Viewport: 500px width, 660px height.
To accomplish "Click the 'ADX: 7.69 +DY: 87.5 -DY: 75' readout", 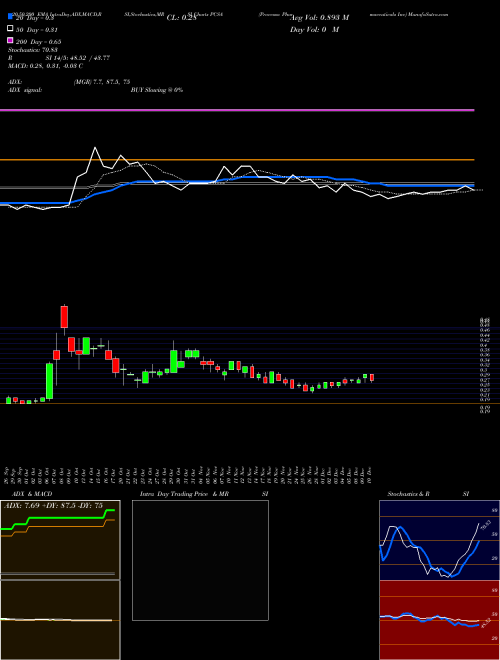I will 53,506.
